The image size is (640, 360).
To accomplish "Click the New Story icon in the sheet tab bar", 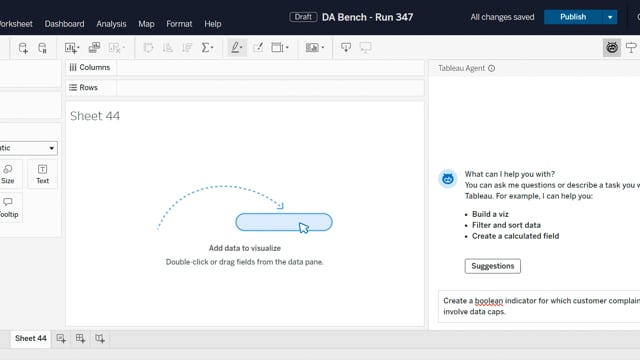I will click(100, 338).
